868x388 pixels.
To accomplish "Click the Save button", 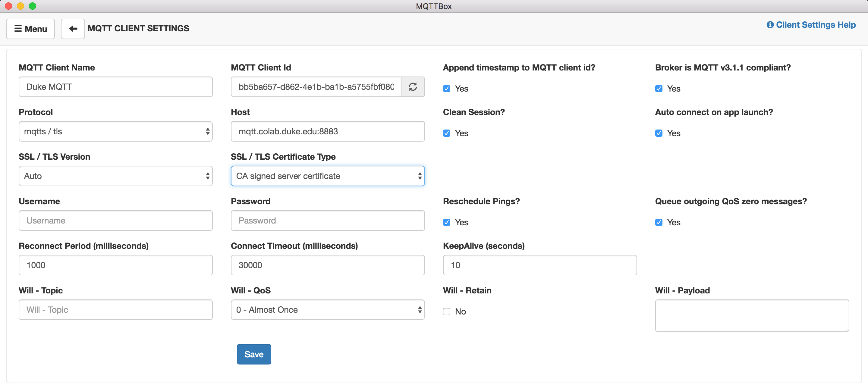I will click(254, 354).
